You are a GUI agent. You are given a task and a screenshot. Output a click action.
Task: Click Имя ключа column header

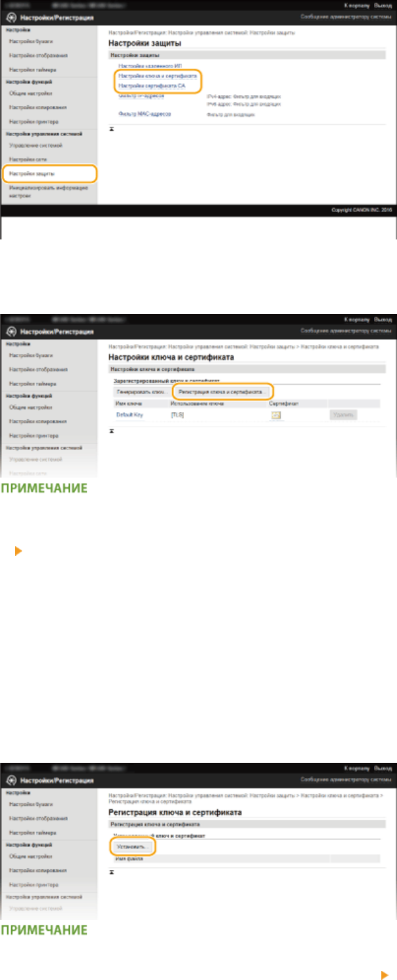click(x=129, y=404)
